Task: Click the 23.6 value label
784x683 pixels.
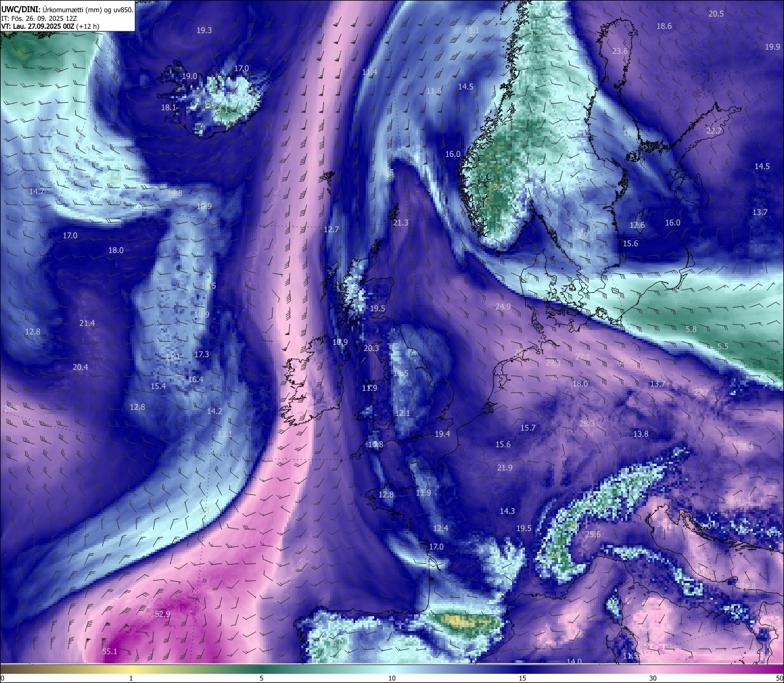Action: (620, 51)
